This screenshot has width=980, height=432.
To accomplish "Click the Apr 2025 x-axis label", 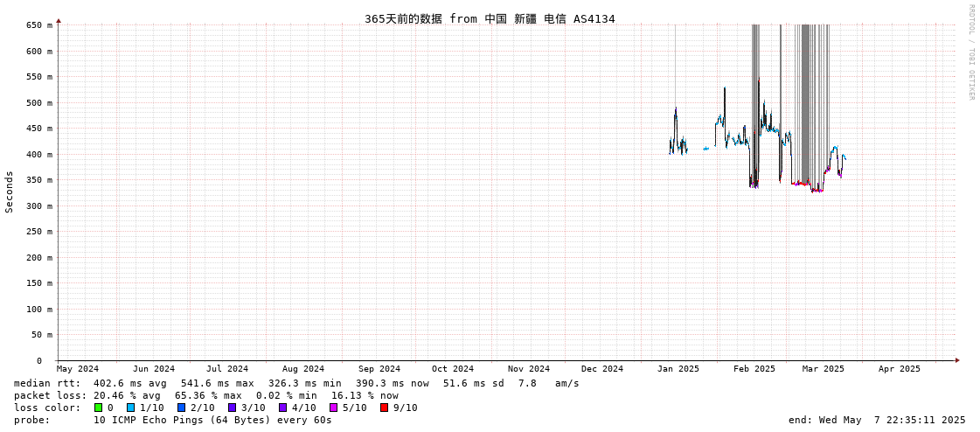I will coord(900,369).
